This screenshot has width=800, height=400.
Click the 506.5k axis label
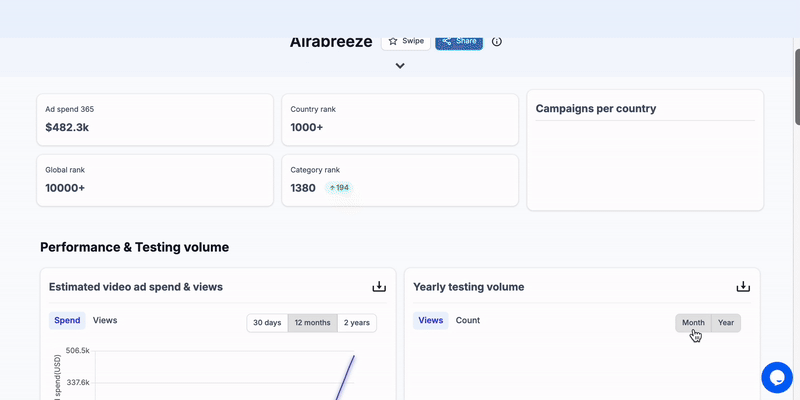point(78,351)
